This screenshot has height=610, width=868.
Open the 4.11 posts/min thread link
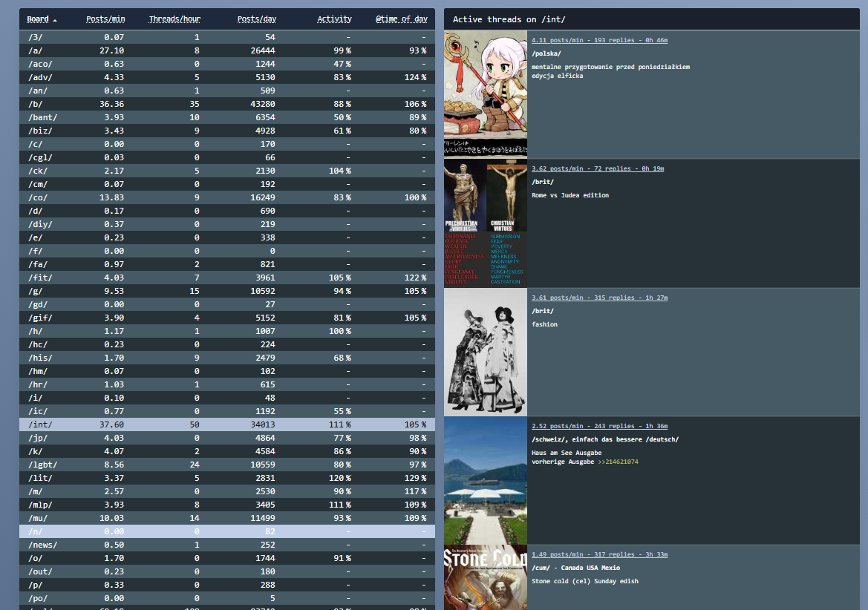tap(599, 40)
